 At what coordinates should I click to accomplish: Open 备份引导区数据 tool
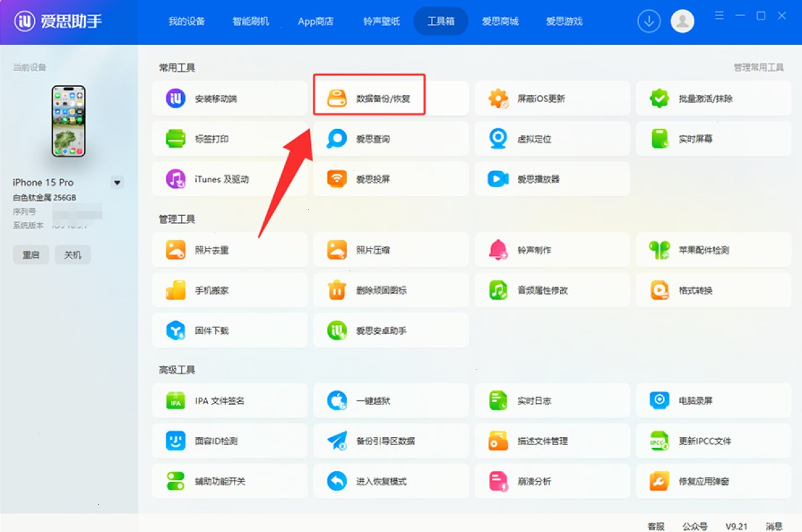coord(391,441)
